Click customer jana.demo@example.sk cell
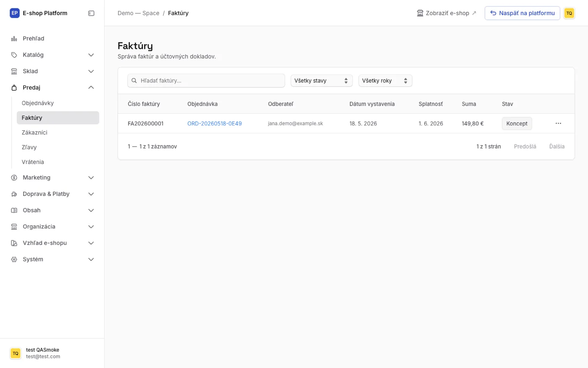The width and height of the screenshot is (588, 368). click(x=296, y=124)
